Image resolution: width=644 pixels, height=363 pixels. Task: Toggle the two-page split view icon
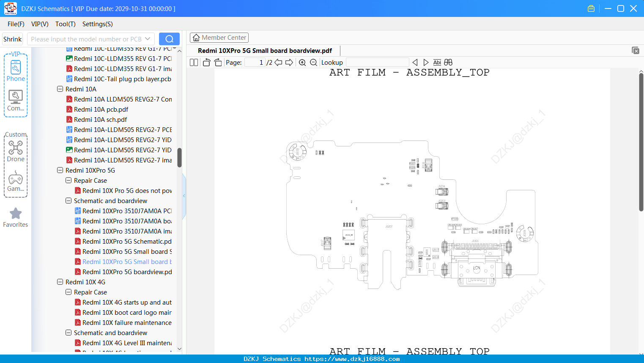[x=194, y=63]
